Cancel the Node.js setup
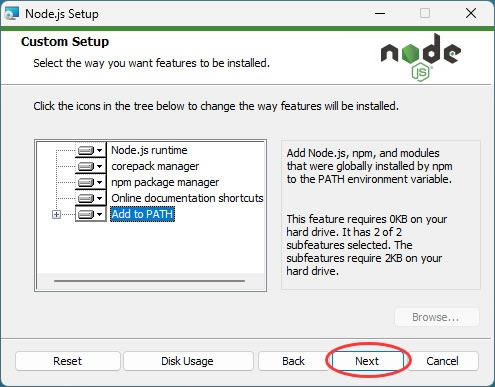495x387 pixels. click(442, 361)
